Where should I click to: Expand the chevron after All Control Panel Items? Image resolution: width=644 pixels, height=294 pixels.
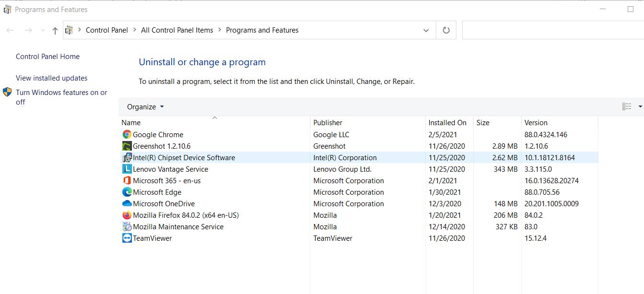pos(220,30)
